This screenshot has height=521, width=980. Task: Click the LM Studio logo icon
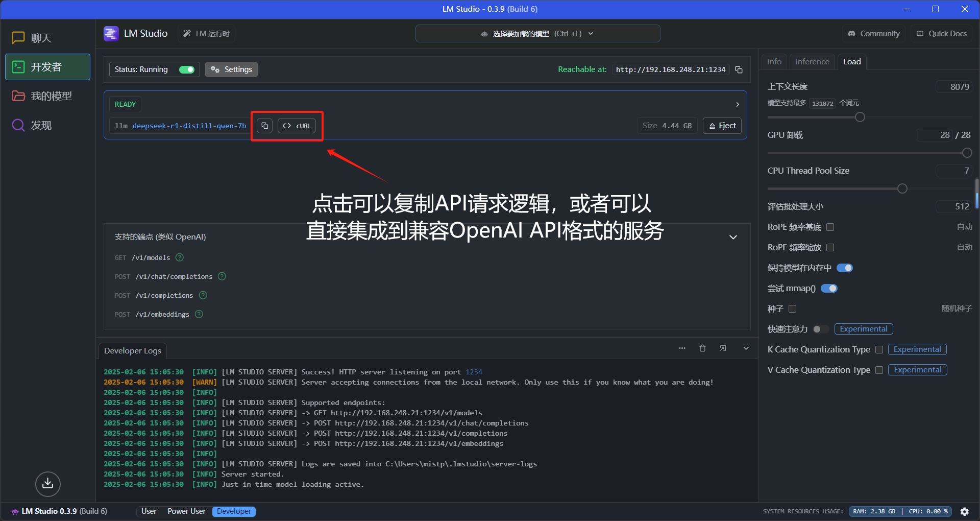[111, 34]
